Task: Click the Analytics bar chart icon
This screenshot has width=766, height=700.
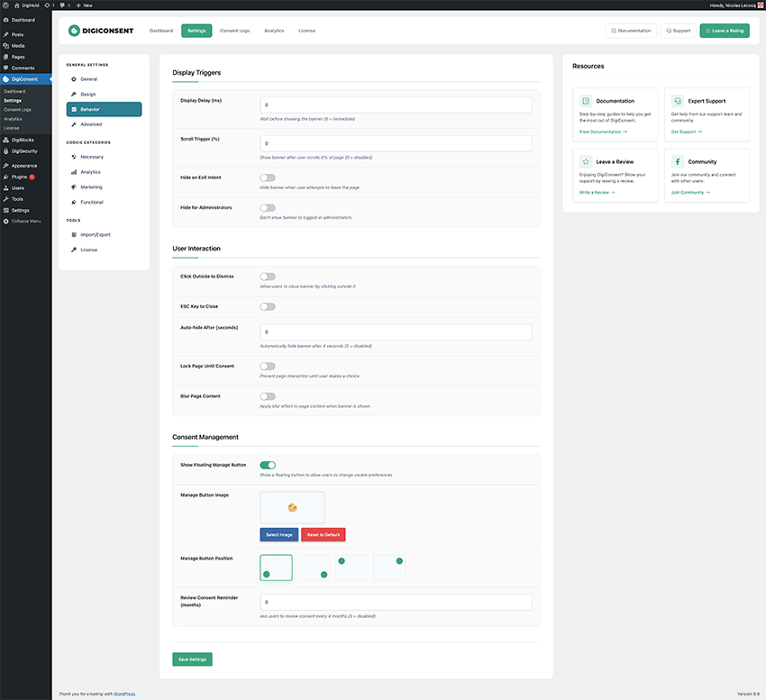Action: (74, 172)
